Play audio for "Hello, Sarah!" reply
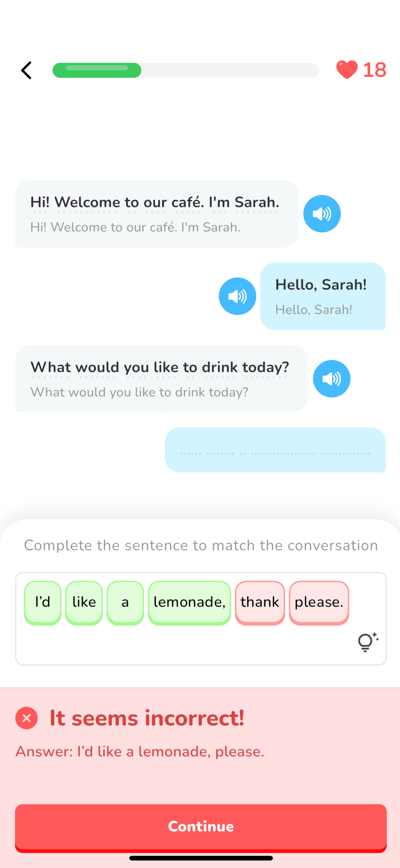The height and width of the screenshot is (868, 400). tap(238, 296)
